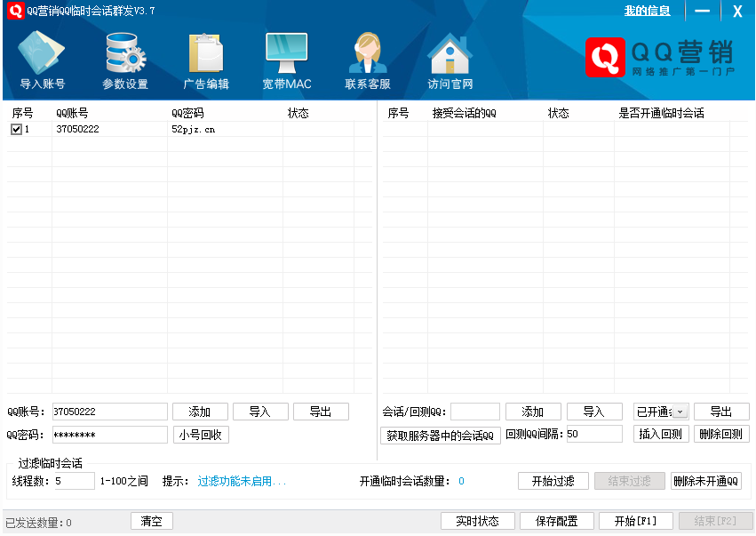Click the 线程数 thread count field
756x536 pixels.
point(74,481)
